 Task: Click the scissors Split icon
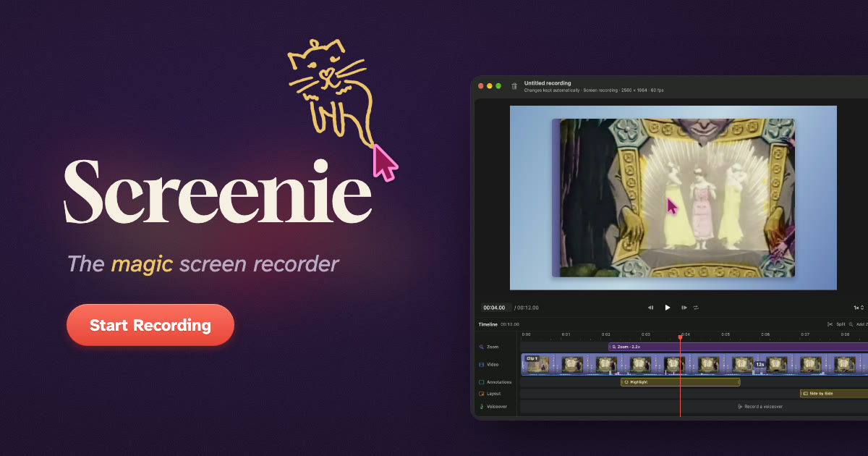[x=830, y=324]
